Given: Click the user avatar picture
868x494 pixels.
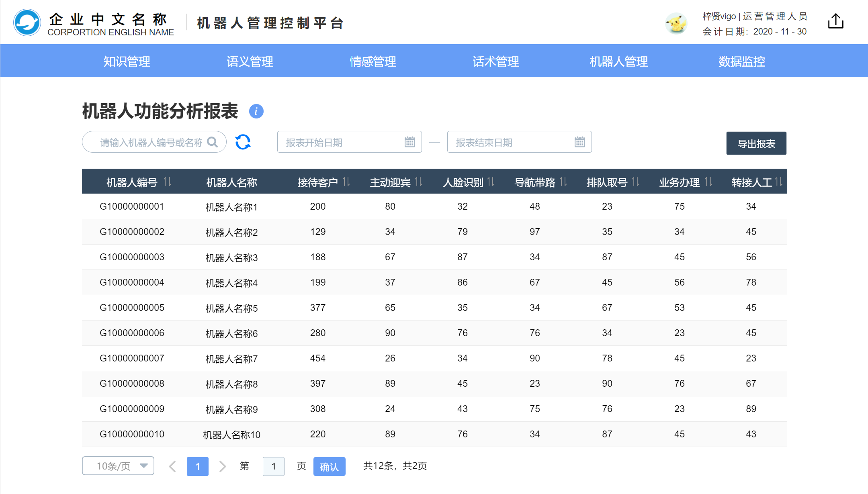Looking at the screenshot, I should [x=676, y=23].
